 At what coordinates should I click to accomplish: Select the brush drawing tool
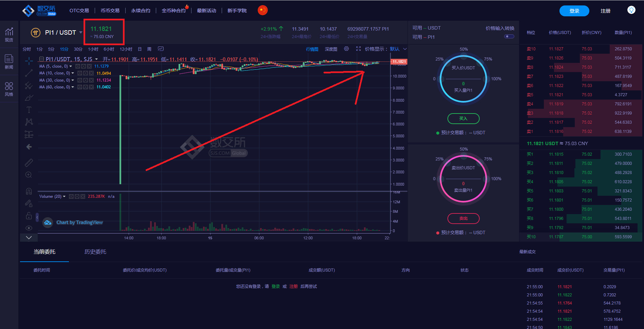coord(29,98)
